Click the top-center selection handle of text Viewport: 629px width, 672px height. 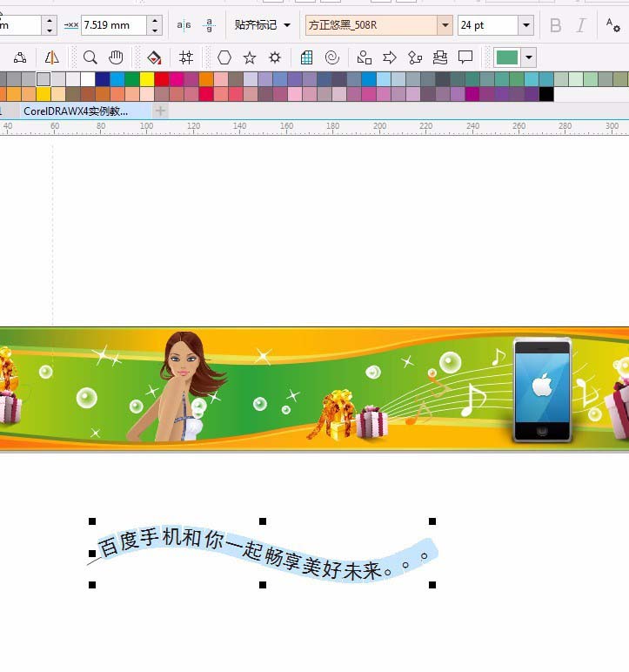point(263,521)
